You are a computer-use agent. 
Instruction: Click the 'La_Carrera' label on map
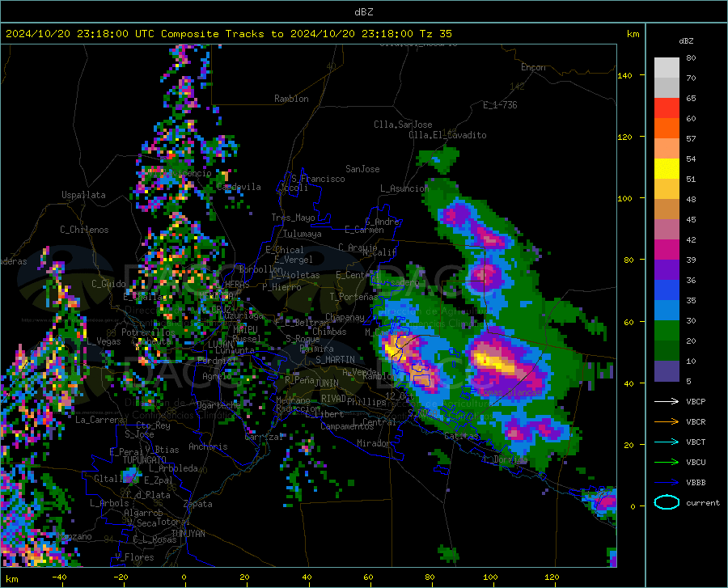coord(100,420)
